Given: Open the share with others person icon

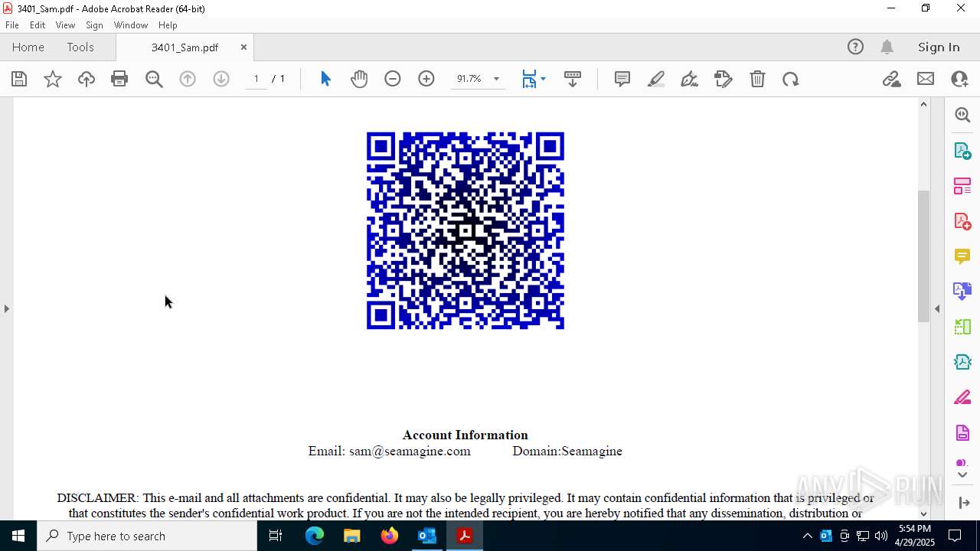Looking at the screenshot, I should 959,79.
